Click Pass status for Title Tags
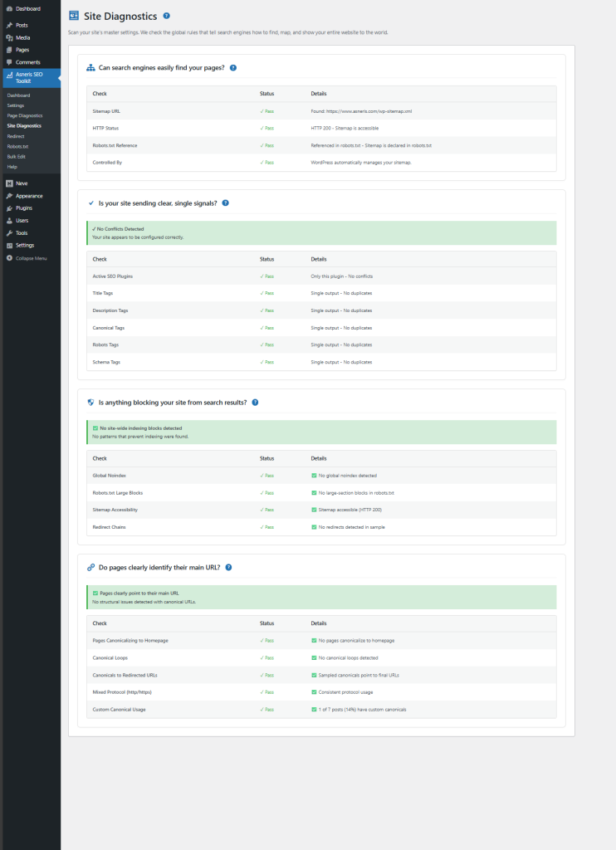 point(266,293)
